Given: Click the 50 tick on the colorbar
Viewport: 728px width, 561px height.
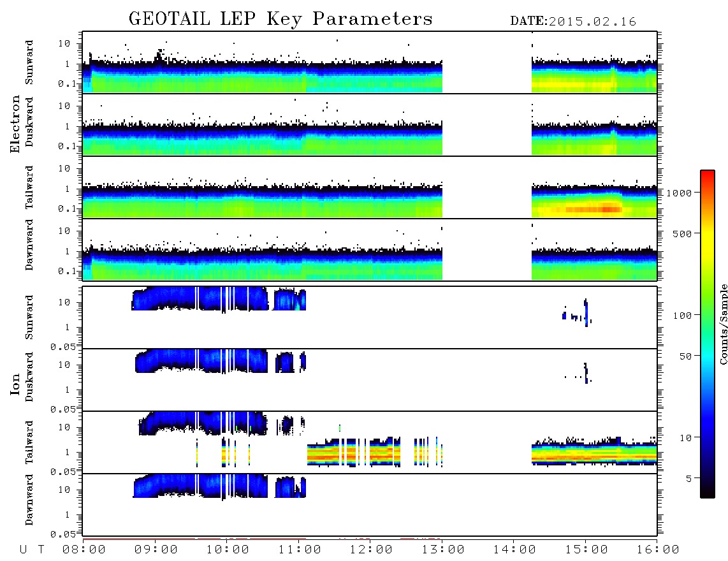Looking at the screenshot, I should (x=685, y=356).
